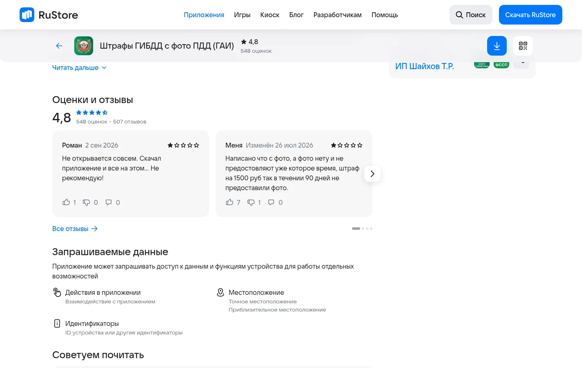588x368 pixels.
Task: Open comments on Меня's review
Action: tap(271, 202)
